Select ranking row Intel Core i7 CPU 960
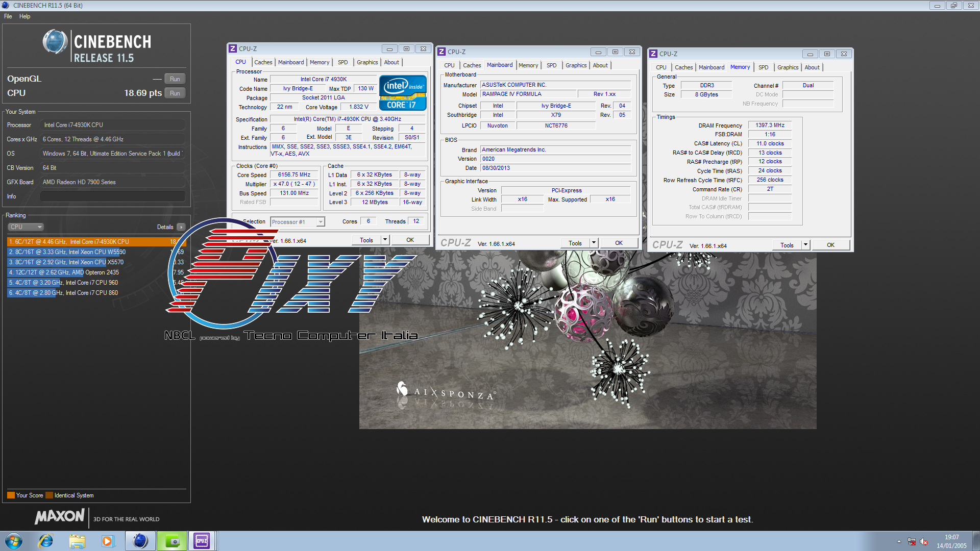The height and width of the screenshot is (551, 980). [96, 283]
